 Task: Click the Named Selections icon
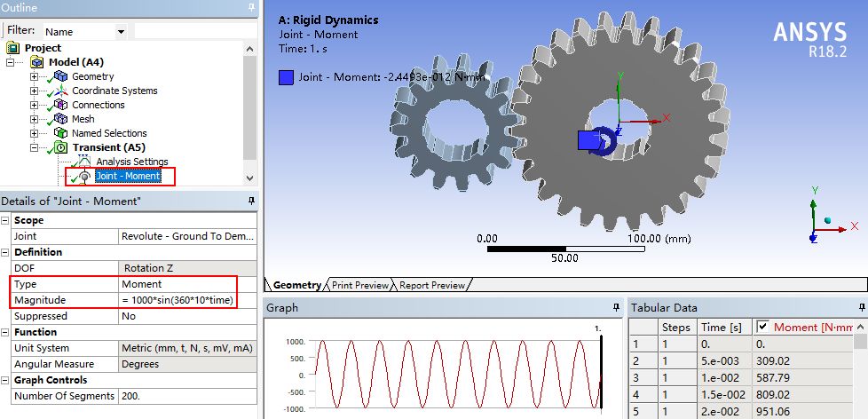click(x=61, y=133)
